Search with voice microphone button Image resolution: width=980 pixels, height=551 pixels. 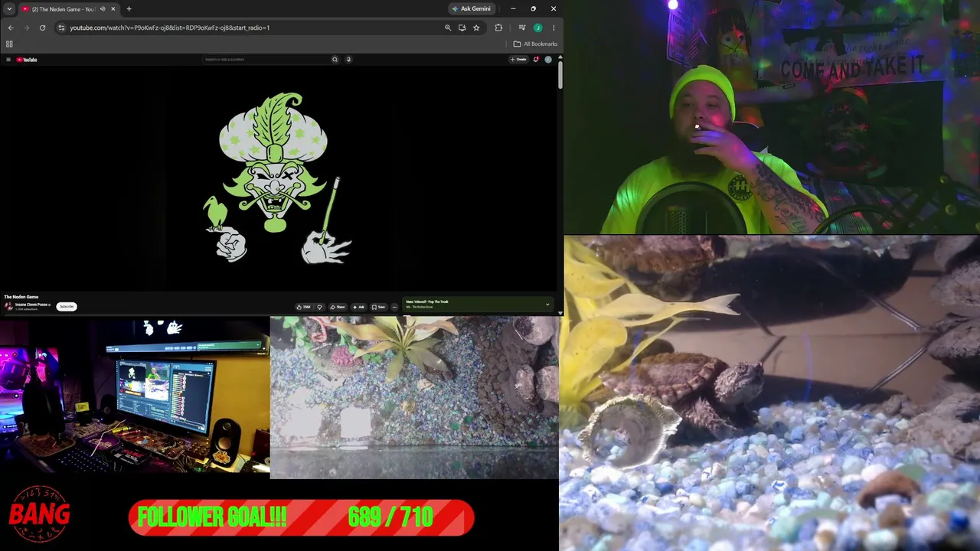pos(348,59)
